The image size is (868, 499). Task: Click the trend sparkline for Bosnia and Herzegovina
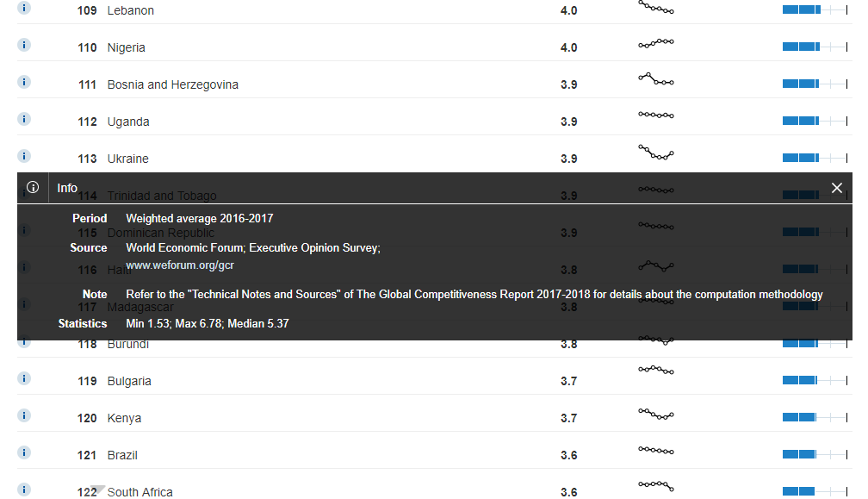pyautogui.click(x=655, y=79)
